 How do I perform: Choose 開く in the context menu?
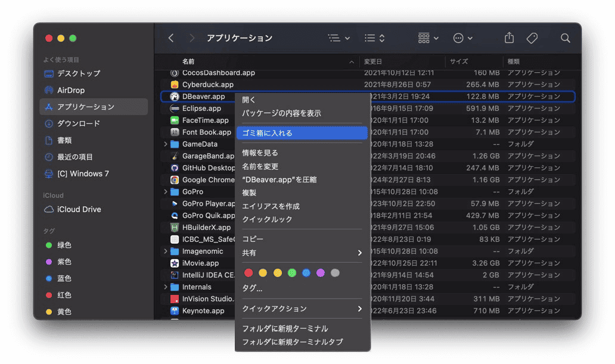coord(302,100)
